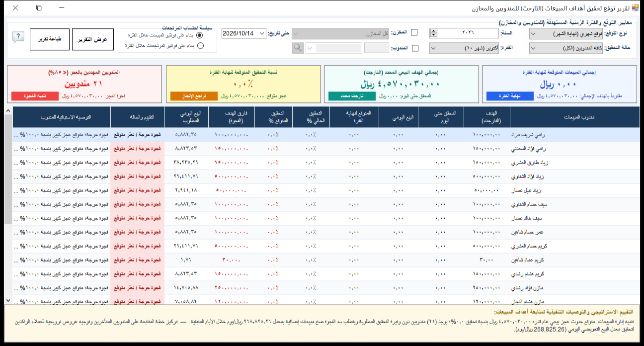Click daily required value ٣٨,٢٣٥,٢٩
Screen dimensions: 644x346
click(186, 162)
